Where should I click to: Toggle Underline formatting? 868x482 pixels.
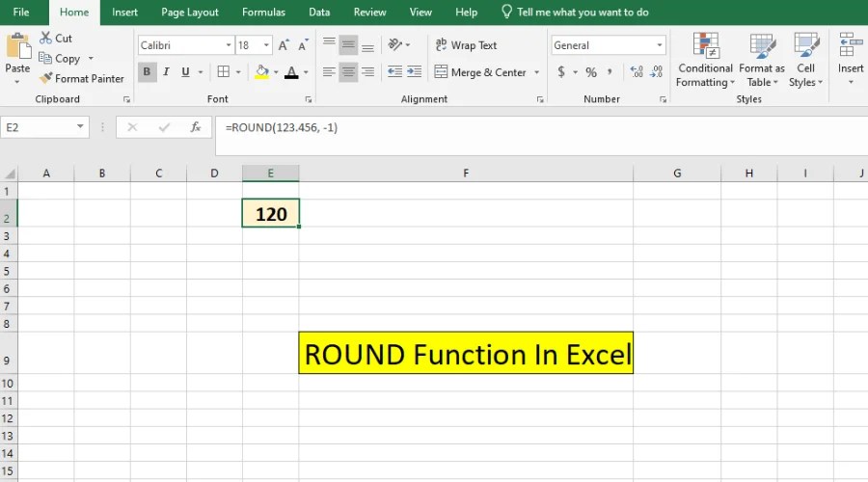click(x=185, y=72)
